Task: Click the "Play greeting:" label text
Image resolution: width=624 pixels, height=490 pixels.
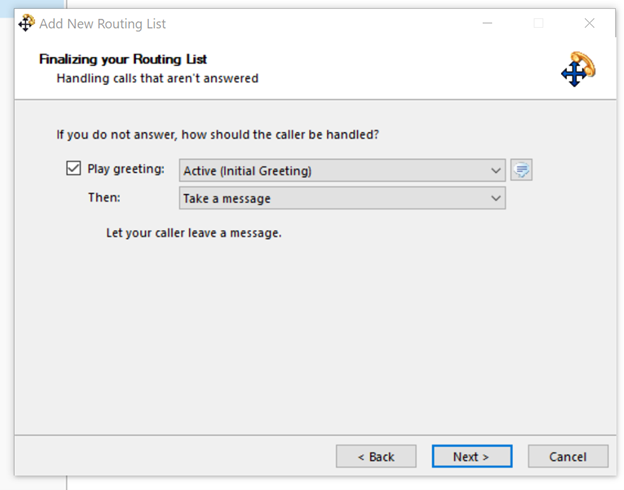Action: 126,170
